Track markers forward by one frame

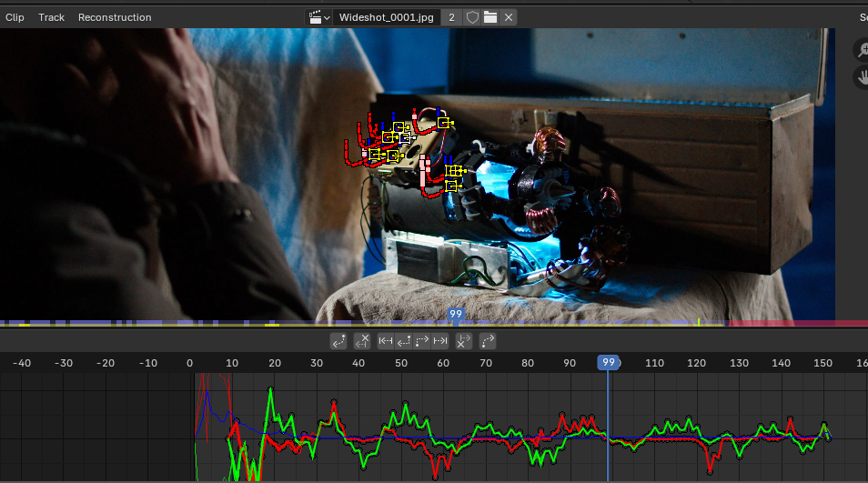pyautogui.click(x=422, y=341)
